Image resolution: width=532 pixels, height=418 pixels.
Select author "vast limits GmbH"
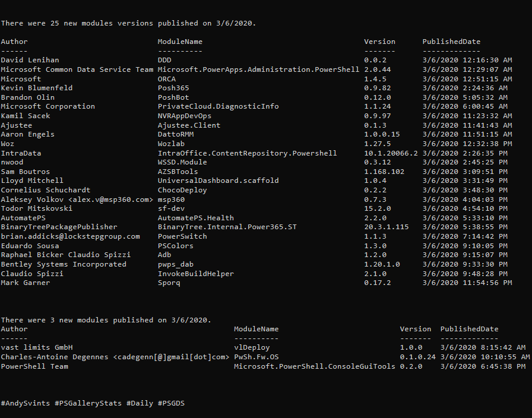37,348
